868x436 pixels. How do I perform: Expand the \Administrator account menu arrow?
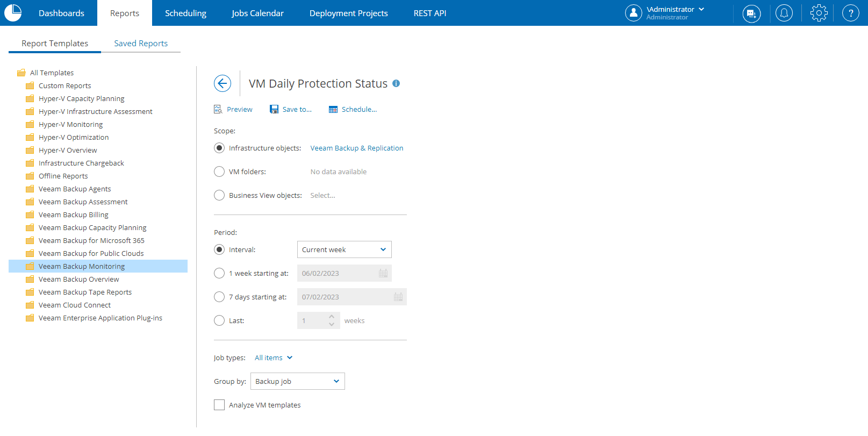point(701,9)
